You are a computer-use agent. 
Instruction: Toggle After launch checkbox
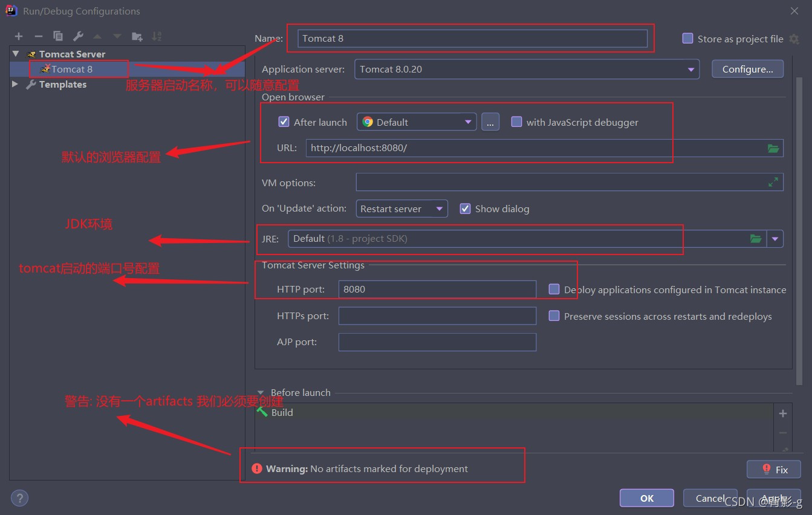click(284, 121)
